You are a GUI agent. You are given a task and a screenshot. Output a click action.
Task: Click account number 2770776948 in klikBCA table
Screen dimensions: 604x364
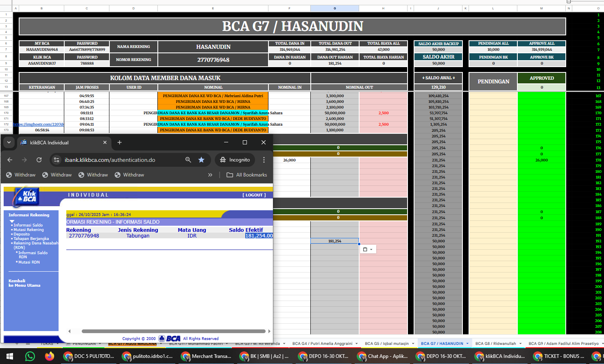(x=84, y=236)
